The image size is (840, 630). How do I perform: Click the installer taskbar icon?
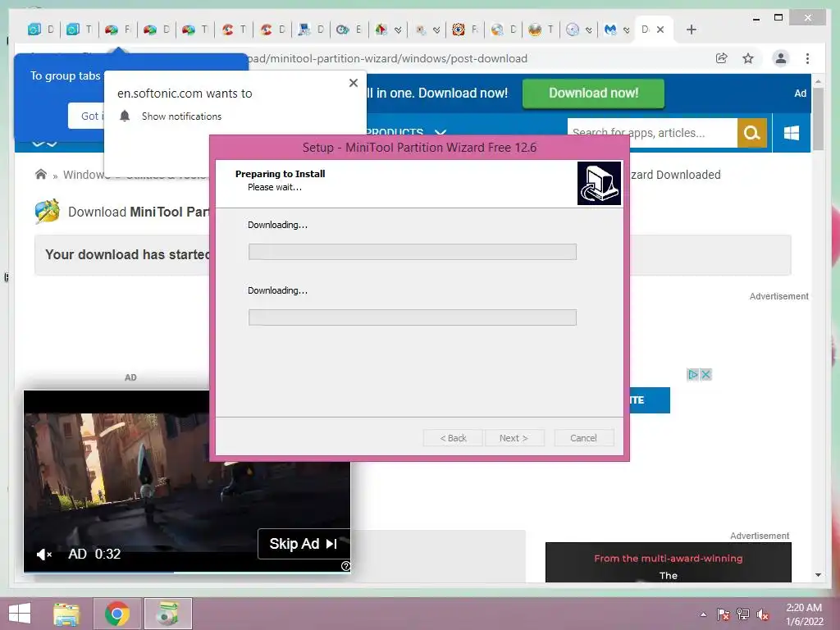(x=167, y=614)
